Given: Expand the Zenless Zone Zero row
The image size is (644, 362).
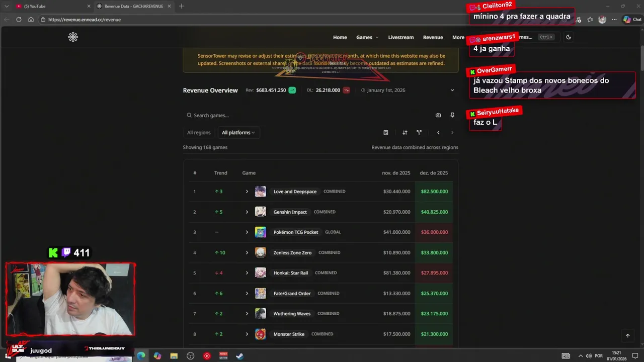Looking at the screenshot, I should click(x=247, y=253).
